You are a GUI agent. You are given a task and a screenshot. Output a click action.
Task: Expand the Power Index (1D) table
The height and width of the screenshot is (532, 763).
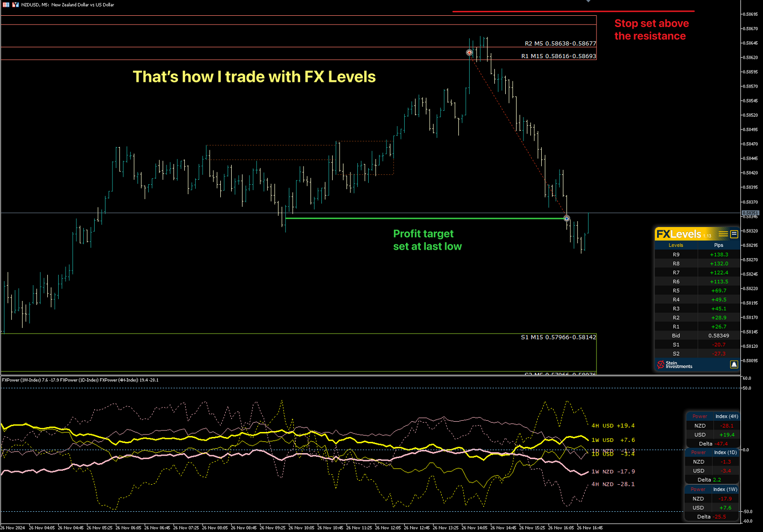click(711, 452)
